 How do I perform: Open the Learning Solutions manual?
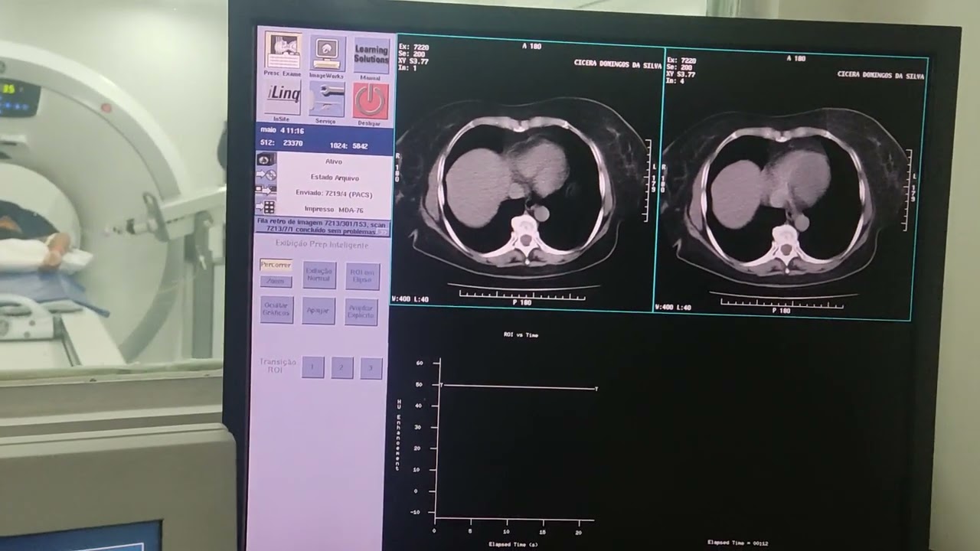371,56
